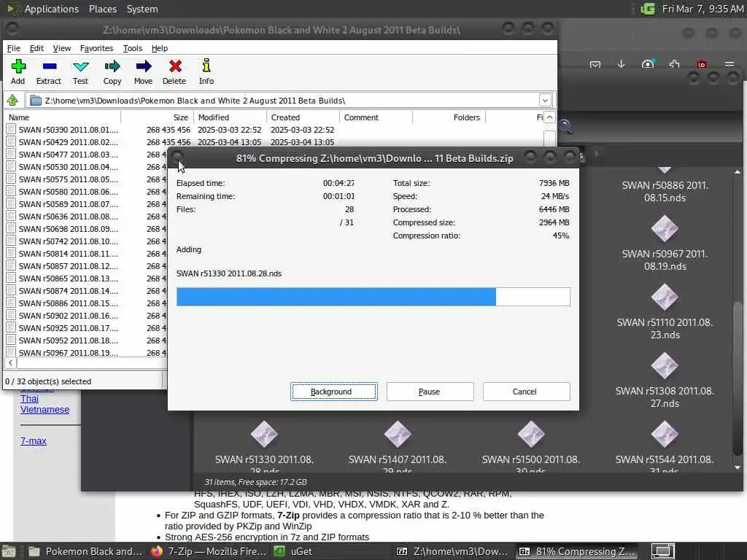
Task: Go up one folder with green arrow
Action: [12, 101]
